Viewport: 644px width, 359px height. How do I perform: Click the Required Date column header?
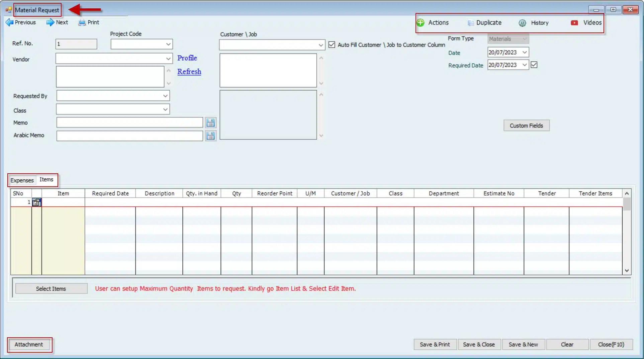click(110, 193)
